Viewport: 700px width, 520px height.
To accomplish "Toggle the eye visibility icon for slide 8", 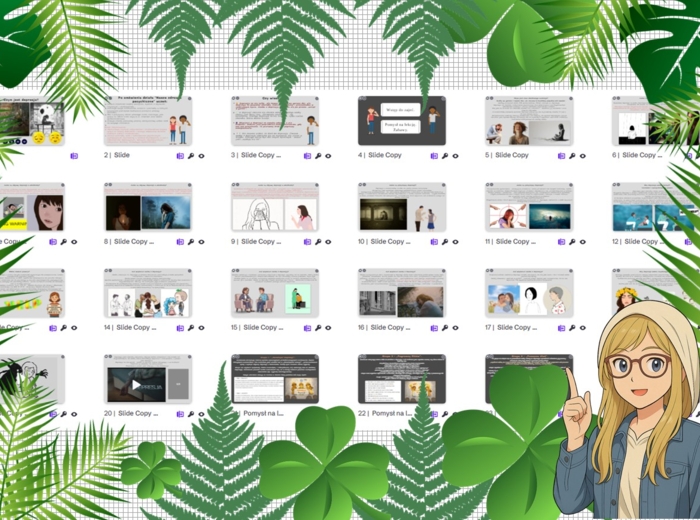I will click(x=201, y=242).
